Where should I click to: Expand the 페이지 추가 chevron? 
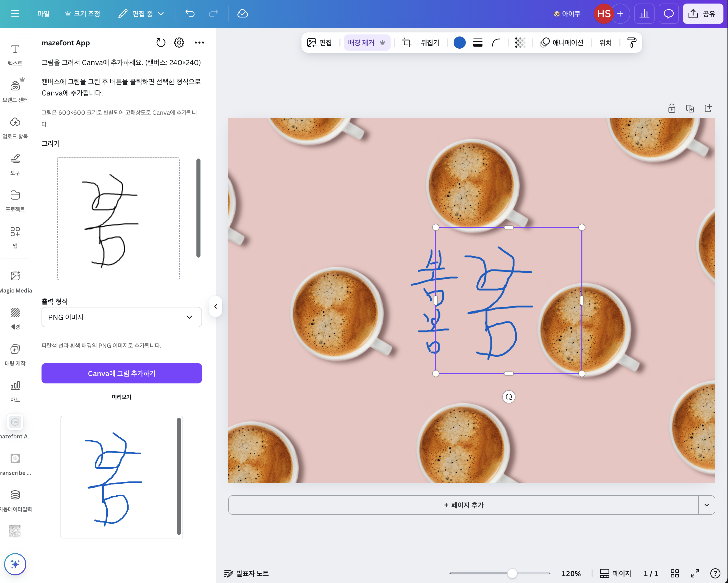(706, 505)
